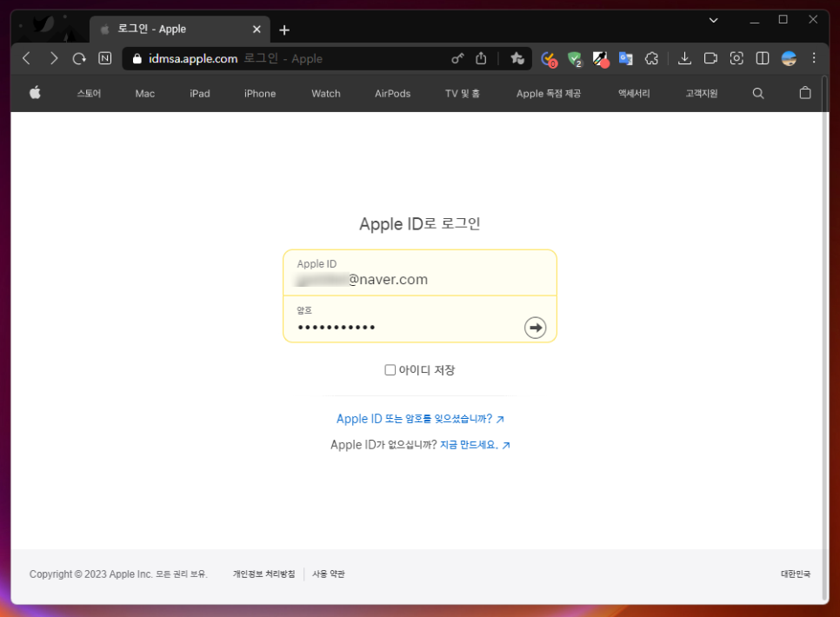Screen dimensions: 840x617
Task: Select the 로그인 - Apple browser tab
Action: [x=179, y=30]
